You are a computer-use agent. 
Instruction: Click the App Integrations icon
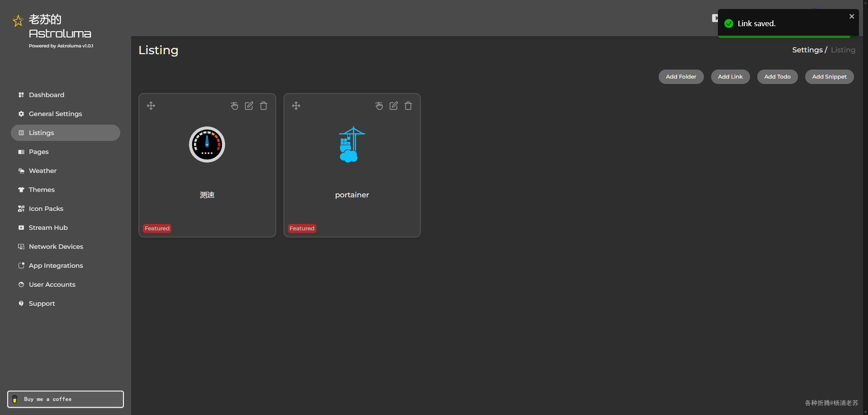[21, 266]
